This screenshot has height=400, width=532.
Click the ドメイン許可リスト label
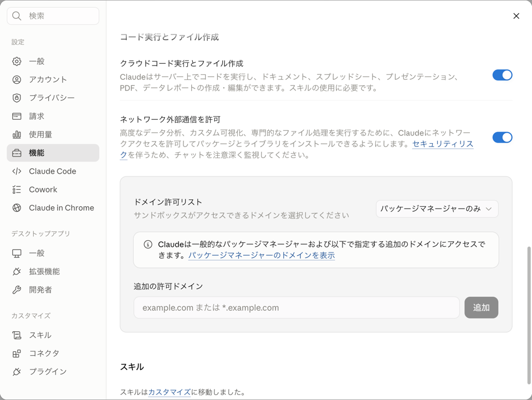(x=168, y=202)
